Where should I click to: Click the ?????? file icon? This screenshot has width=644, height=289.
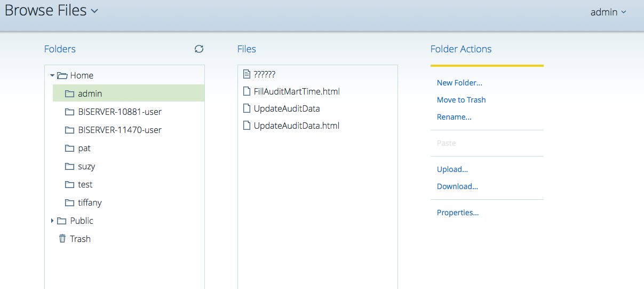[247, 74]
